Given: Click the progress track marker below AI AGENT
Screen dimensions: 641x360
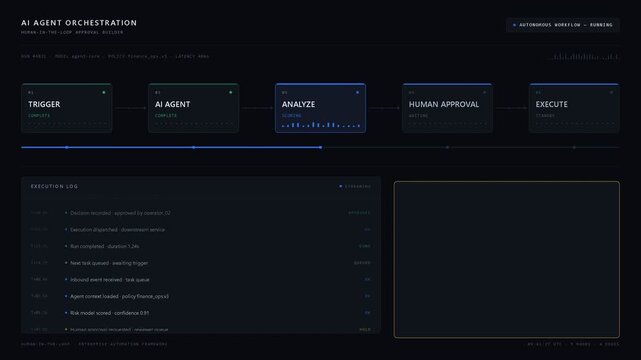Looking at the screenshot, I should pyautogui.click(x=193, y=147).
